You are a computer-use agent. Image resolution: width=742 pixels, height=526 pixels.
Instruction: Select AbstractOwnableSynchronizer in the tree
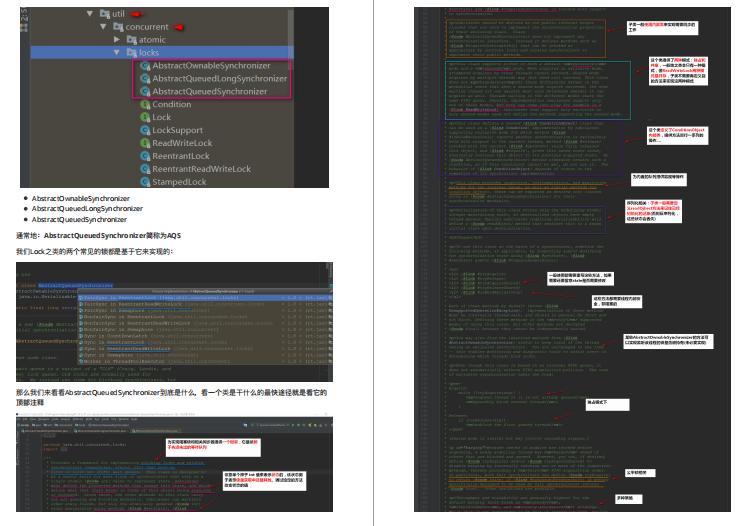211,66
